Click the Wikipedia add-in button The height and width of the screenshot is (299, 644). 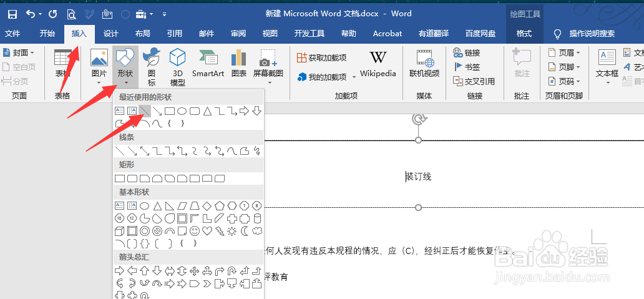[378, 64]
